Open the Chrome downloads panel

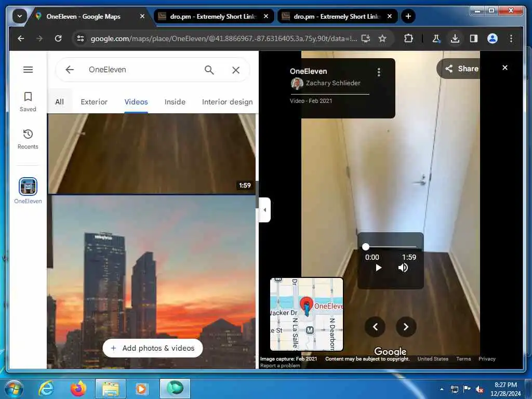[455, 38]
